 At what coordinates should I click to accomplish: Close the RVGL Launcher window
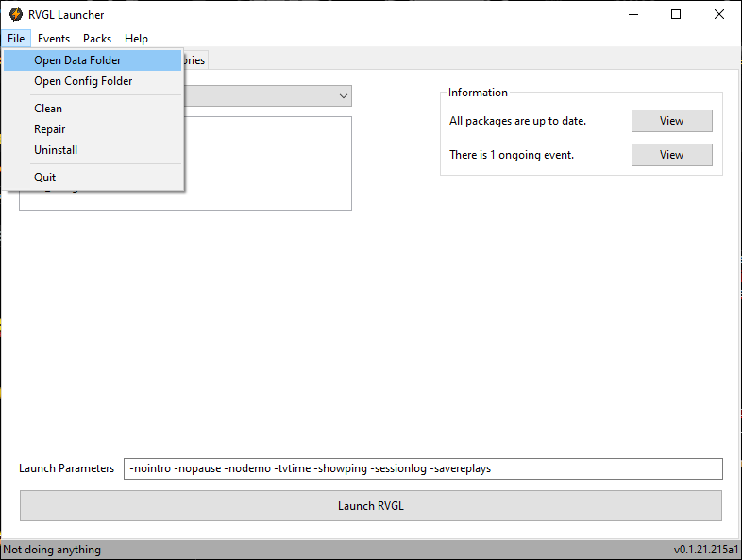pyautogui.click(x=718, y=15)
